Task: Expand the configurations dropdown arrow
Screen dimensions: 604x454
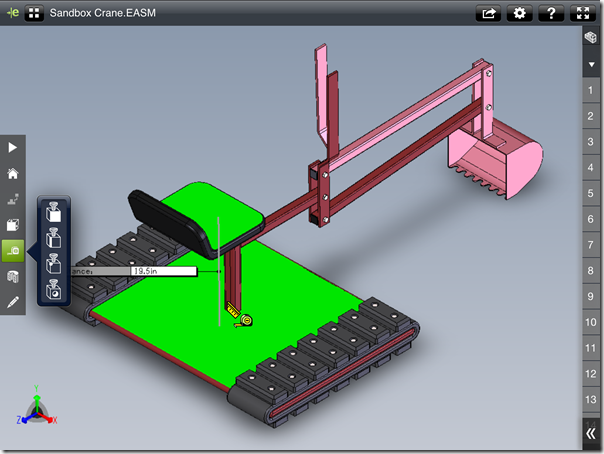Action: [x=591, y=64]
